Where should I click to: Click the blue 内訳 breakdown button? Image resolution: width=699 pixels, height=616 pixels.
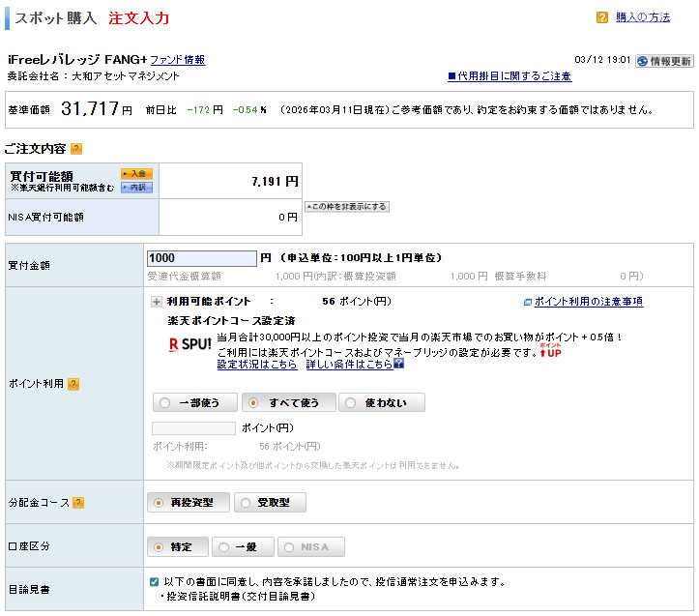coord(136,187)
